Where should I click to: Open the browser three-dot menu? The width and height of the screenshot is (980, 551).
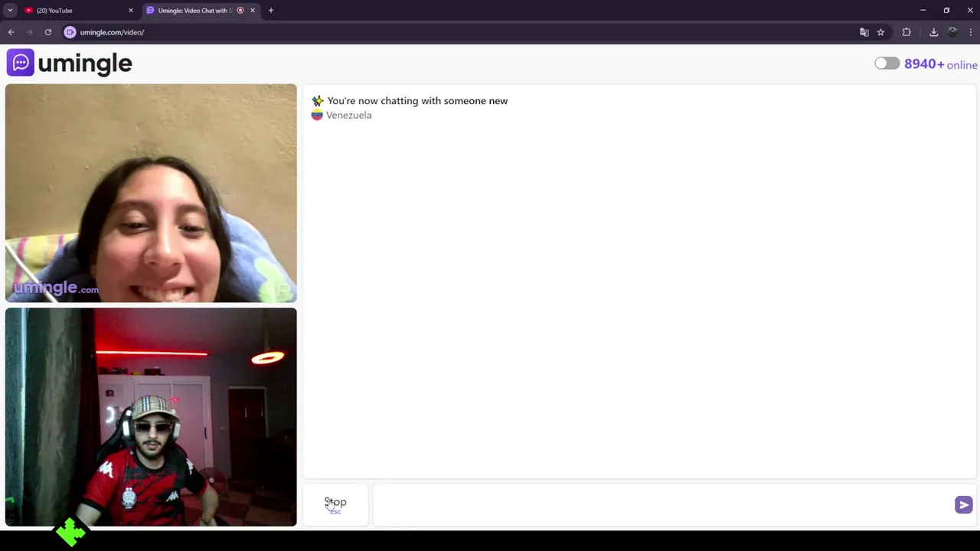pos(970,32)
